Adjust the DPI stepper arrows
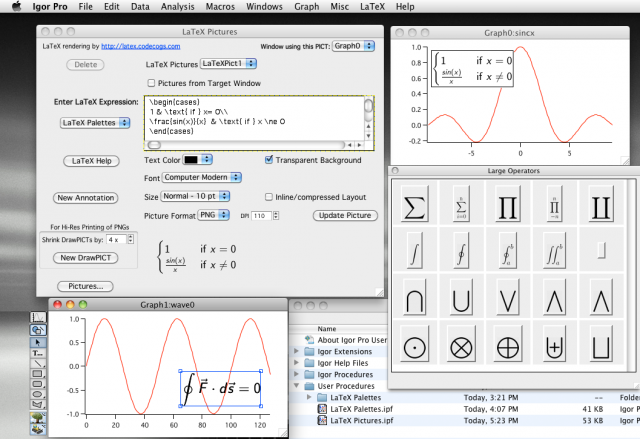The width and height of the screenshot is (640, 439). [276, 216]
